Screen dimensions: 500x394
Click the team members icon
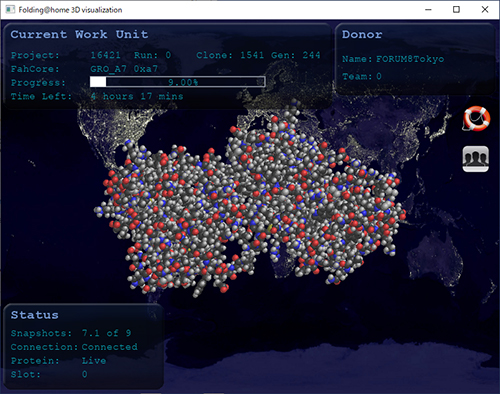[x=476, y=159]
